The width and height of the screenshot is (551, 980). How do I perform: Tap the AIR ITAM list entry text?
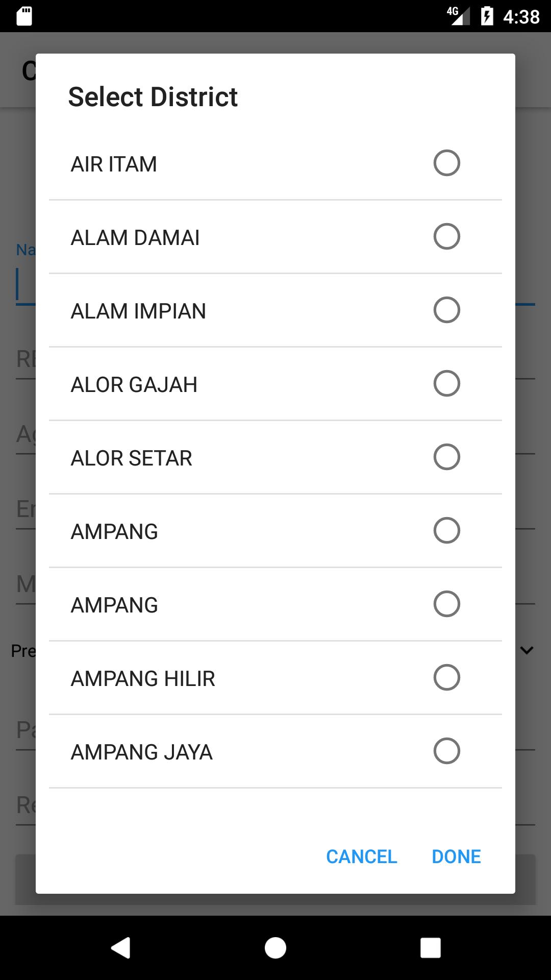pos(114,164)
